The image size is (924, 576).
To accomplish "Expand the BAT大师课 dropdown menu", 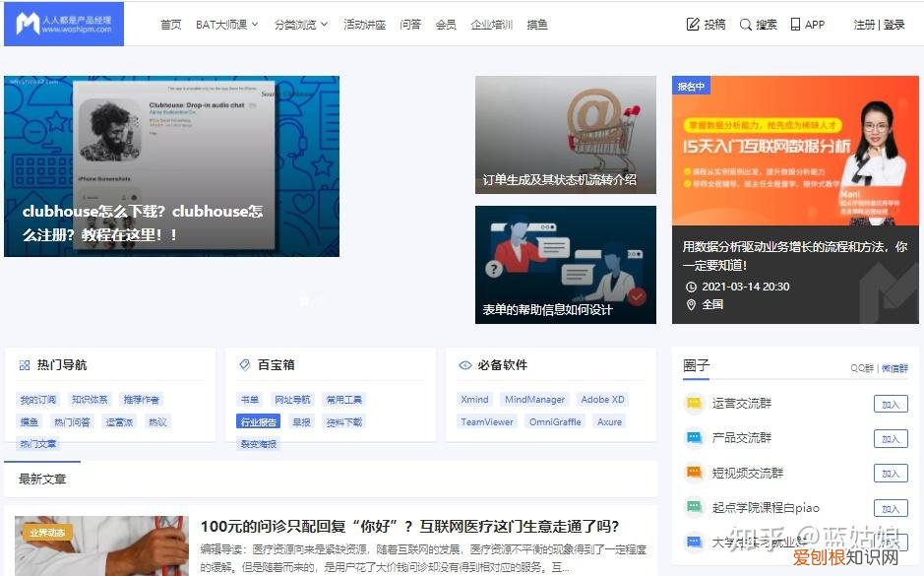I will coord(224,24).
